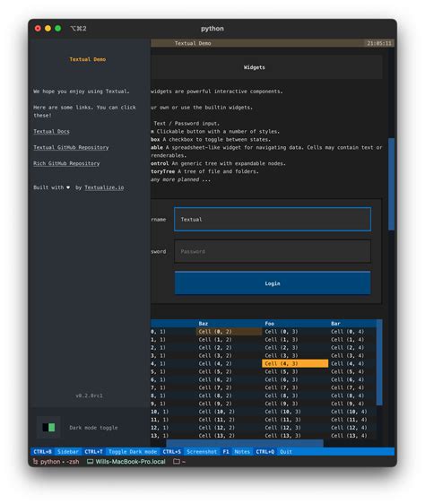Image resolution: width=425 pixels, height=504 pixels.
Task: Open the Rich GitHub Repository link
Action: (x=66, y=163)
